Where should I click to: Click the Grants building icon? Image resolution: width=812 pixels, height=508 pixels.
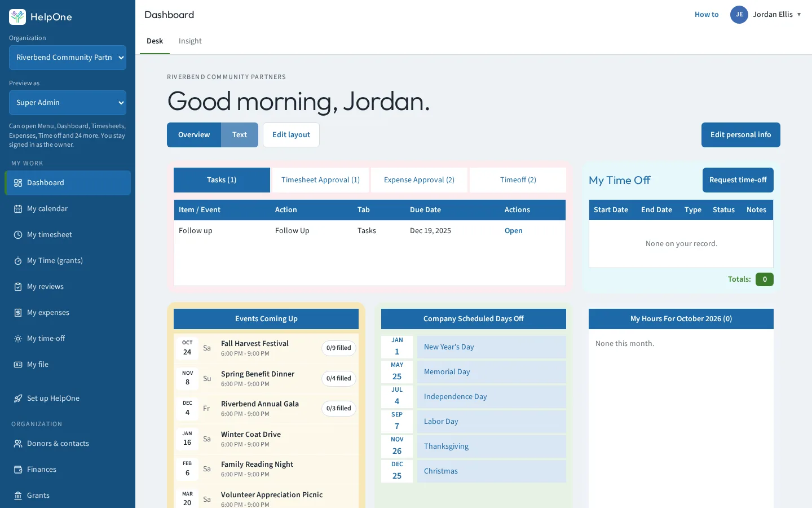(x=18, y=496)
